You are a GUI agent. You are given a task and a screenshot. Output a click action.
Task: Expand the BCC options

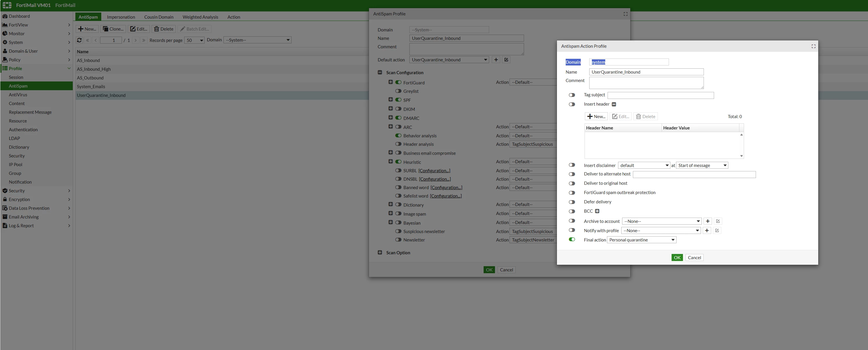coord(597,211)
